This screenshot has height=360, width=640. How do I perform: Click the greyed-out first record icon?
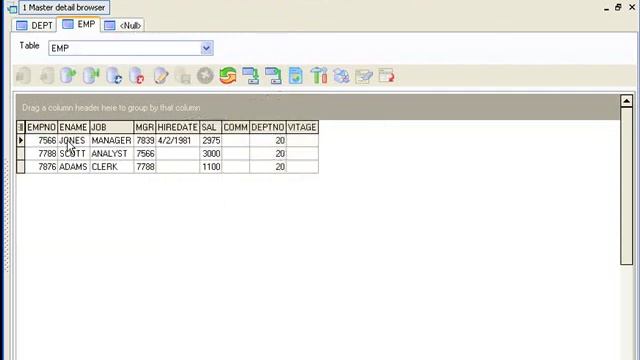[24, 76]
